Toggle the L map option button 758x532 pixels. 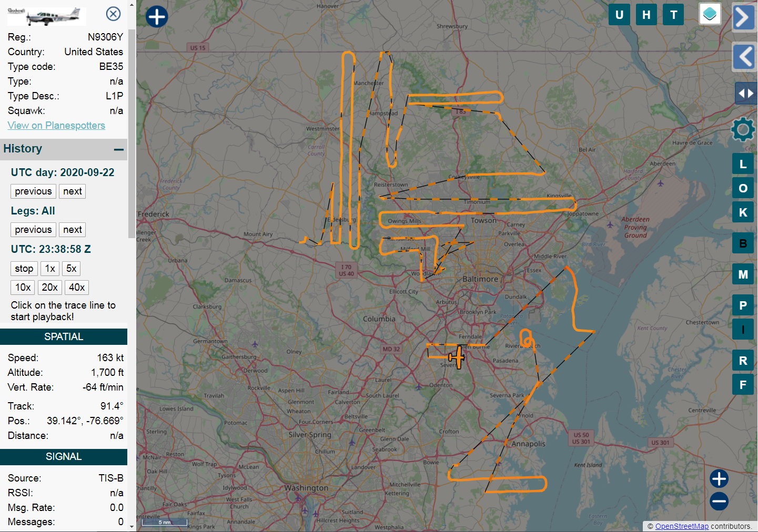(743, 164)
